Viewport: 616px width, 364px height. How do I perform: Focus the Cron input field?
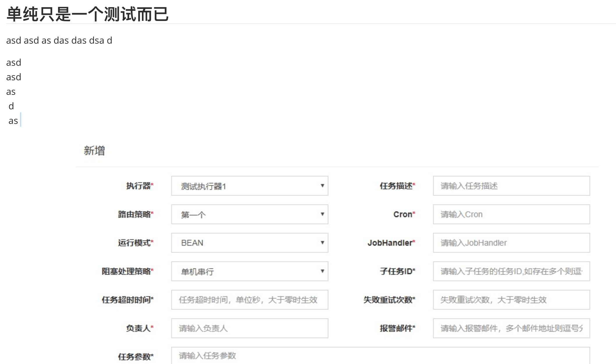click(511, 214)
